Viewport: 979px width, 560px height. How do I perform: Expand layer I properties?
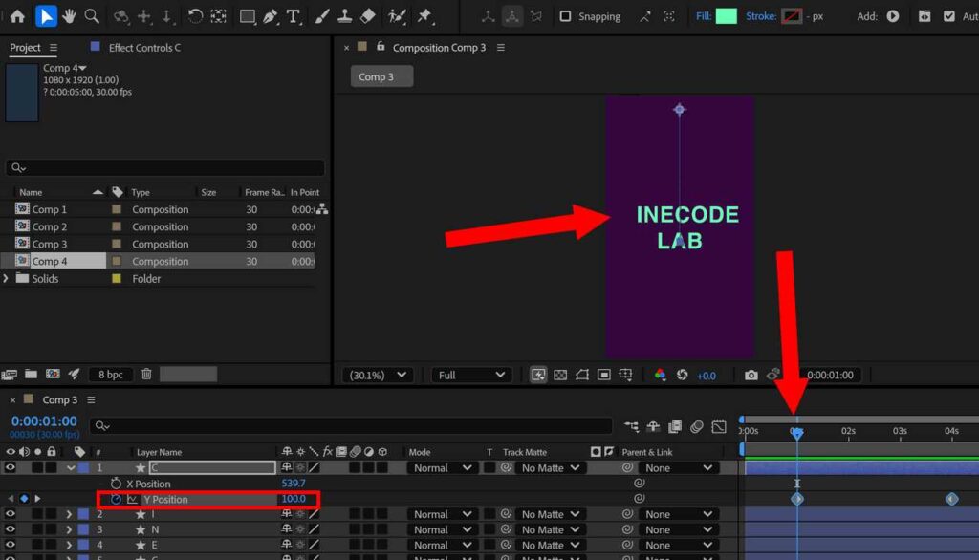pos(69,514)
